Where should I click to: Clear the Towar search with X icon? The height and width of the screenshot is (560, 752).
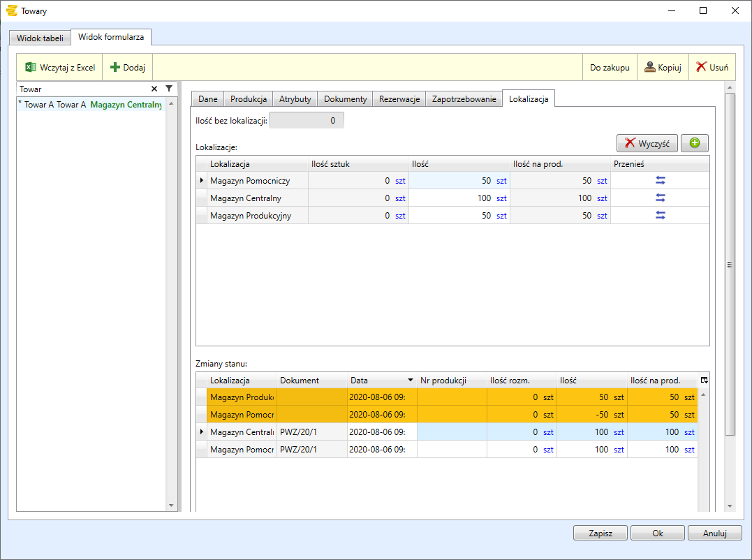pos(154,89)
